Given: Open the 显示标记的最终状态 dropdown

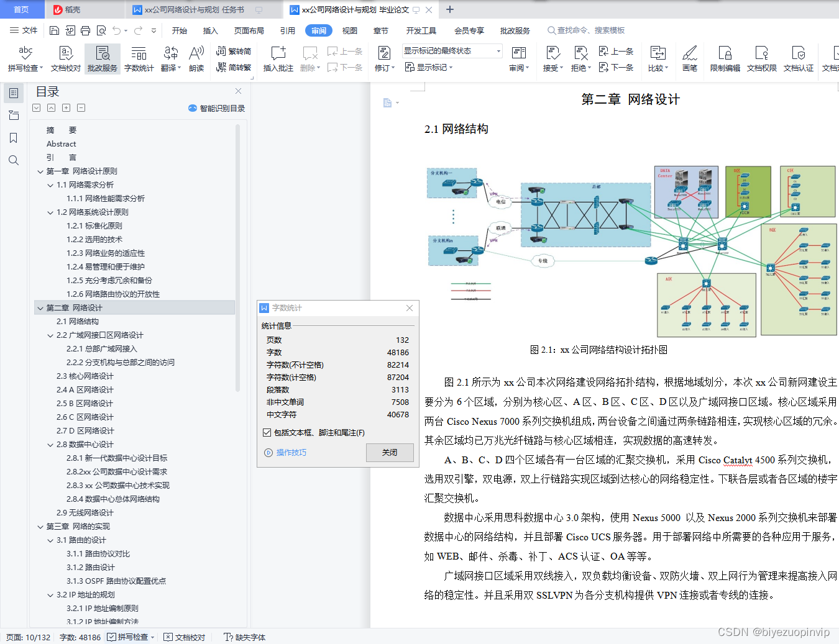Looking at the screenshot, I should click(497, 50).
